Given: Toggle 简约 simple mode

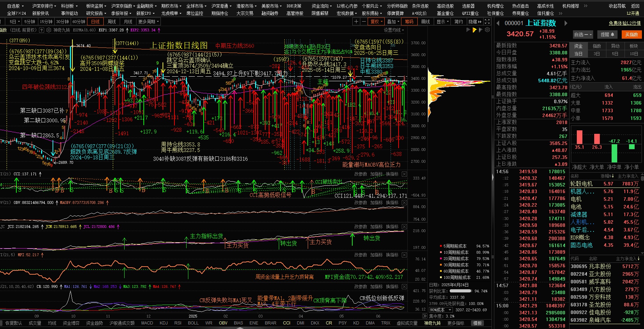Looking at the screenshot, I should point(458,22).
